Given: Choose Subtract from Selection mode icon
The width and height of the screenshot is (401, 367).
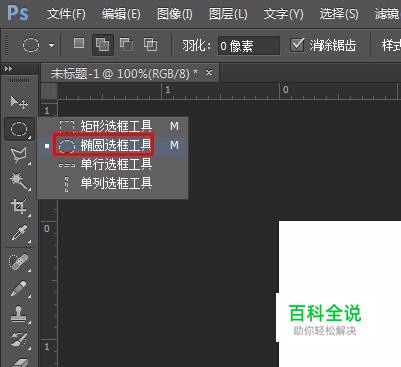Looking at the screenshot, I should click(x=127, y=44).
